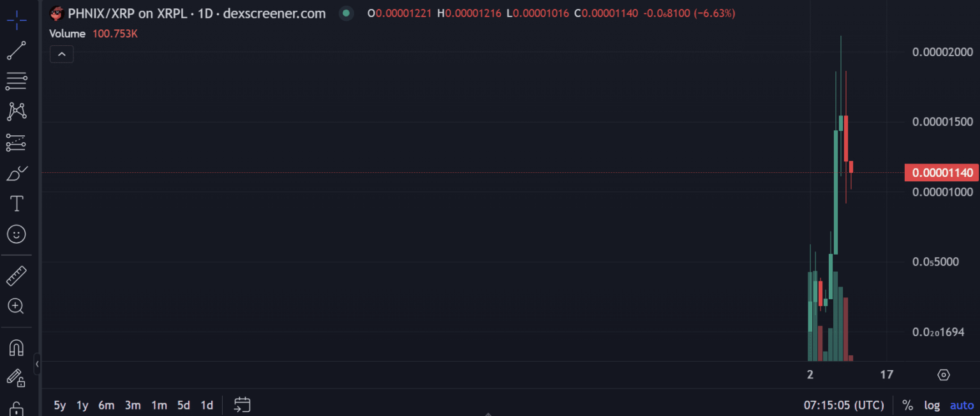
Task: Click the zoom in magnifier tool
Action: [17, 306]
